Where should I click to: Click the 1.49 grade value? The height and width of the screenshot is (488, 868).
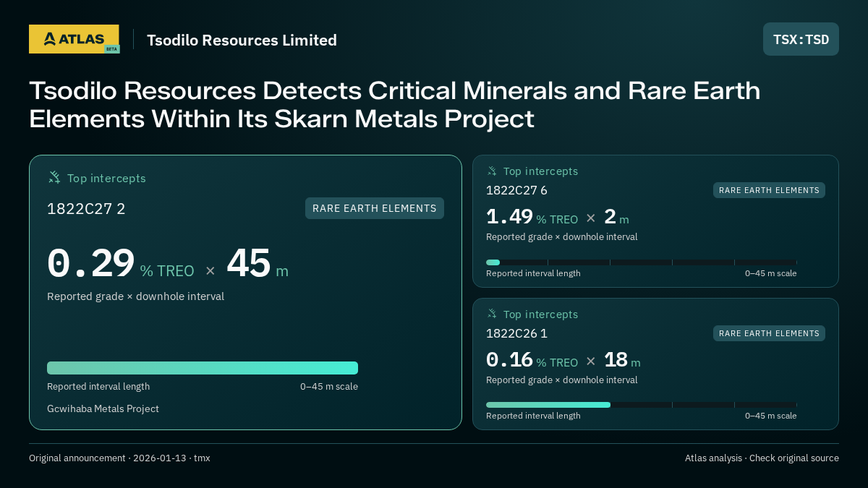(x=509, y=217)
